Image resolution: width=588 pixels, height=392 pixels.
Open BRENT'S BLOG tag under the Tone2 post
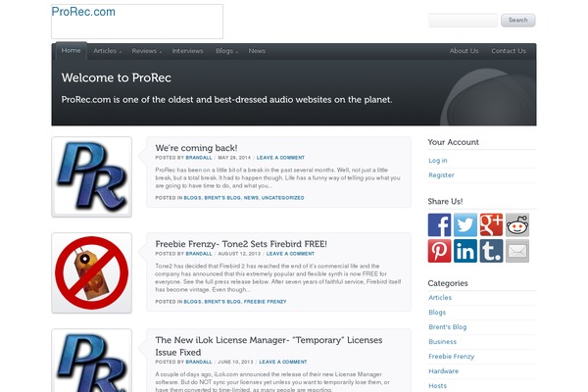pos(222,302)
